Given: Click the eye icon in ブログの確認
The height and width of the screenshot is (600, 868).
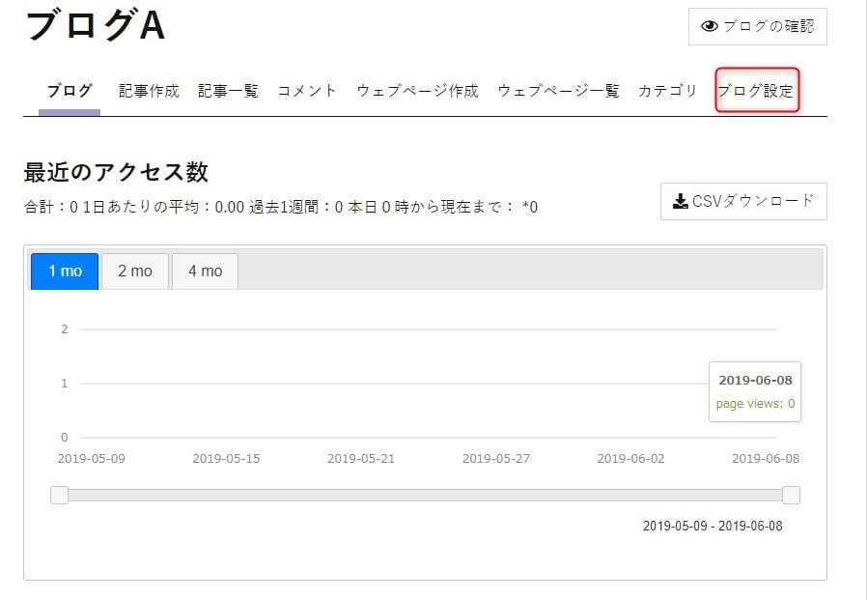Looking at the screenshot, I should point(709,26).
